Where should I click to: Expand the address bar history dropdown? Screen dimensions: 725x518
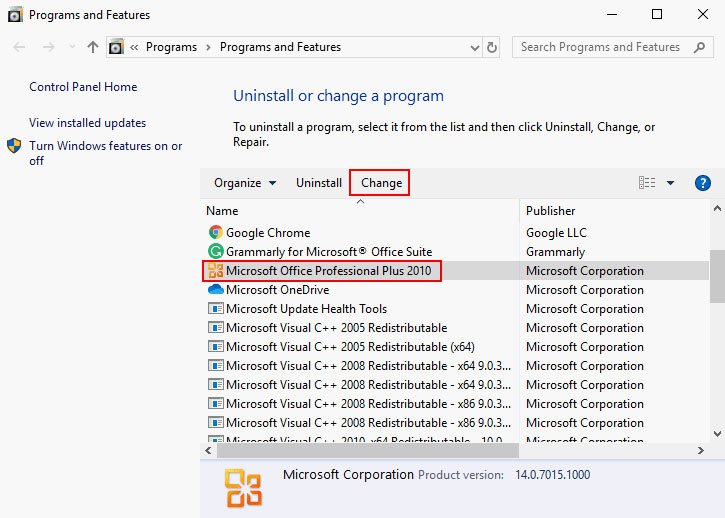click(x=474, y=48)
